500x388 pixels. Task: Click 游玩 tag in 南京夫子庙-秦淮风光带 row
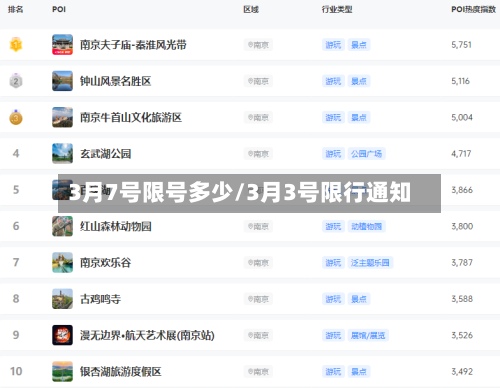coord(333,45)
